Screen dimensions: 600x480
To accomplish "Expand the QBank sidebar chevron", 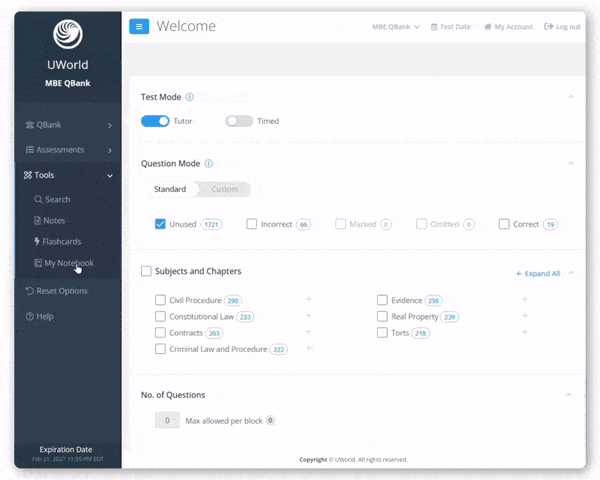I will pos(110,126).
